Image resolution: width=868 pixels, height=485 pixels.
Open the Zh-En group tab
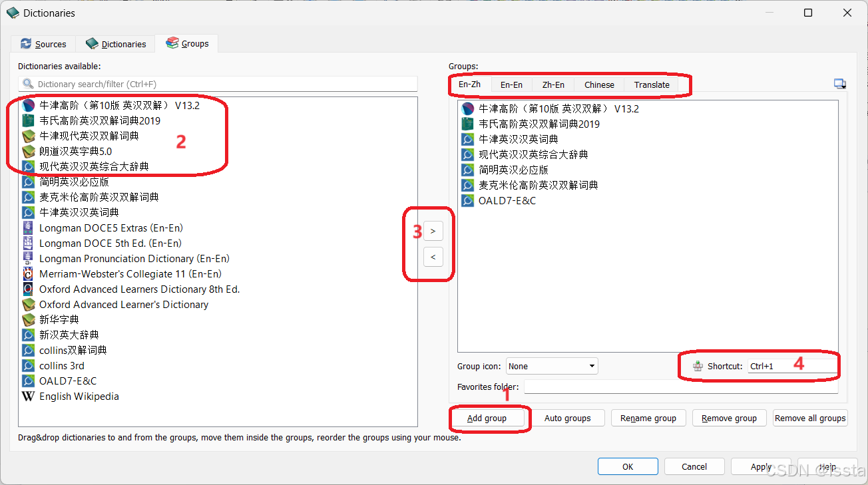(553, 84)
